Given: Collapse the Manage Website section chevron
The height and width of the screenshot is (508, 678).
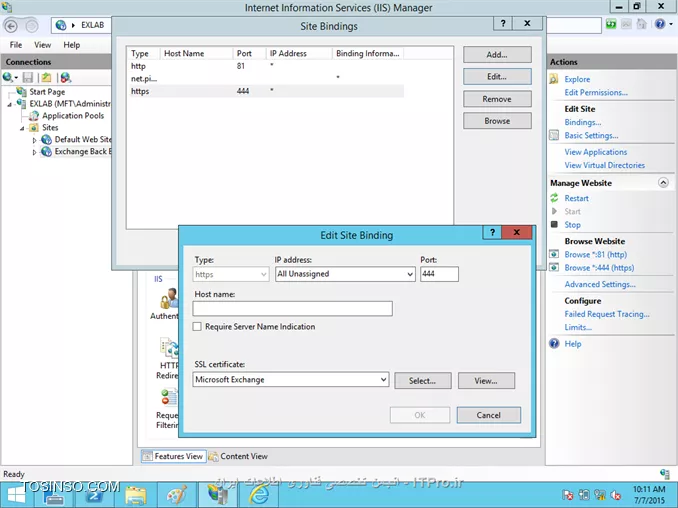Looking at the screenshot, I should point(663,182).
